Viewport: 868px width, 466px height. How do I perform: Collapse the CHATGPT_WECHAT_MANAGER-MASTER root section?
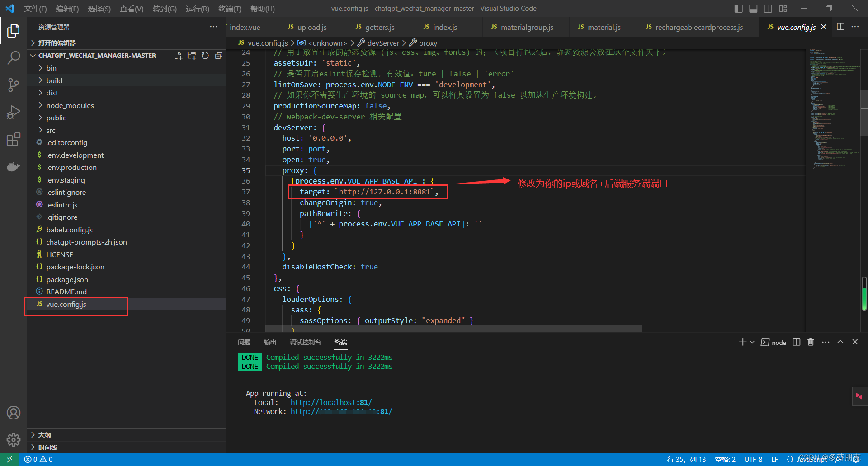(x=97, y=56)
